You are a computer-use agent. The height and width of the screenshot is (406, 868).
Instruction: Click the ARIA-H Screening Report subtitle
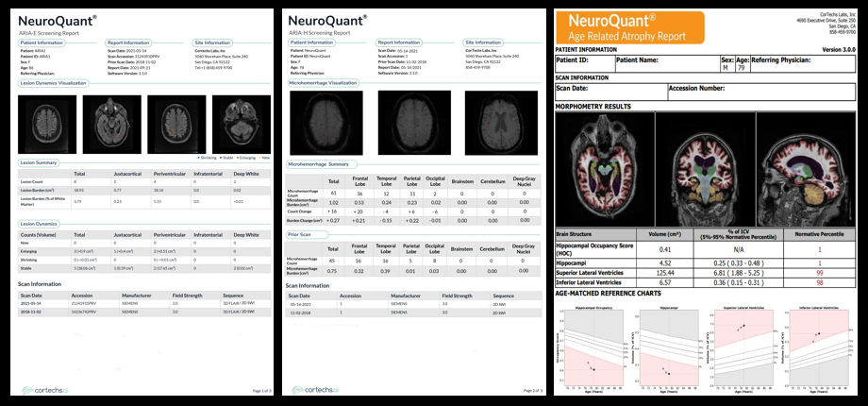pos(320,33)
